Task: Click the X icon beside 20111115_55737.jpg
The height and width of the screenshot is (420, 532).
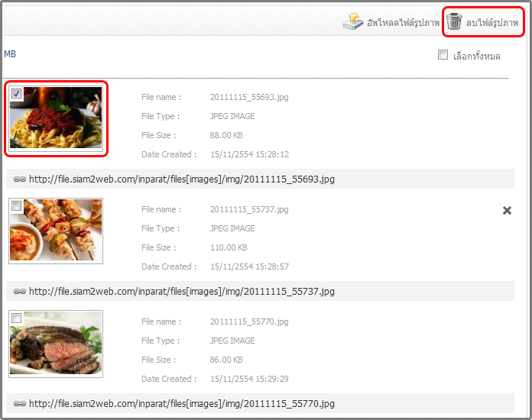Action: tap(507, 211)
